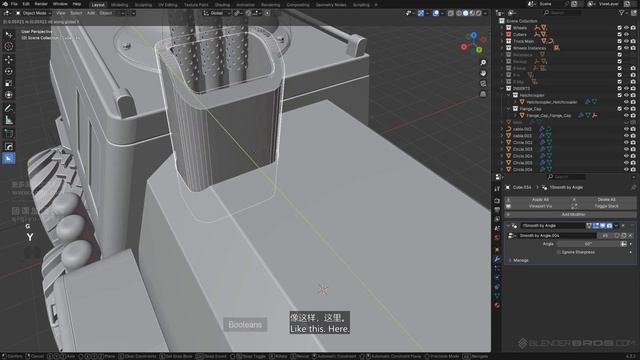
Task: Click the Add Modifier button
Action: 570,214
